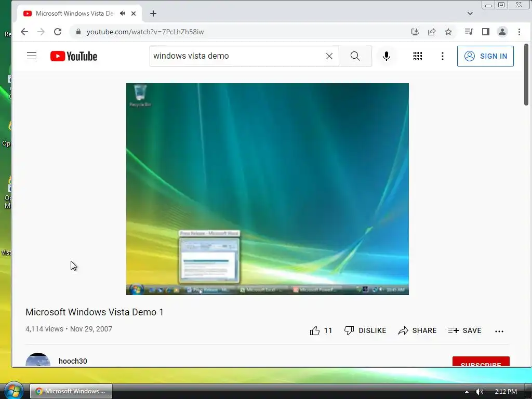532x399 pixels.
Task: Open YouTube hamburger guide menu
Action: [32, 56]
